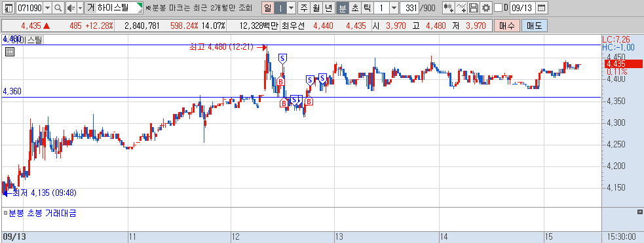
Task: Click the 매도 sell button
Action: click(x=535, y=26)
